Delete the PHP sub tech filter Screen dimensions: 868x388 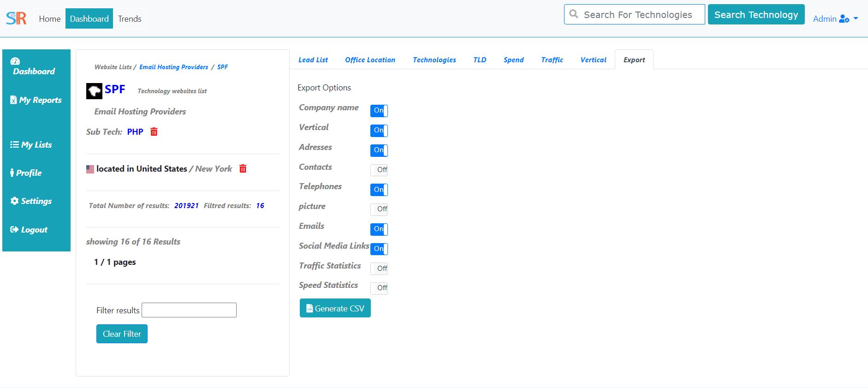154,132
